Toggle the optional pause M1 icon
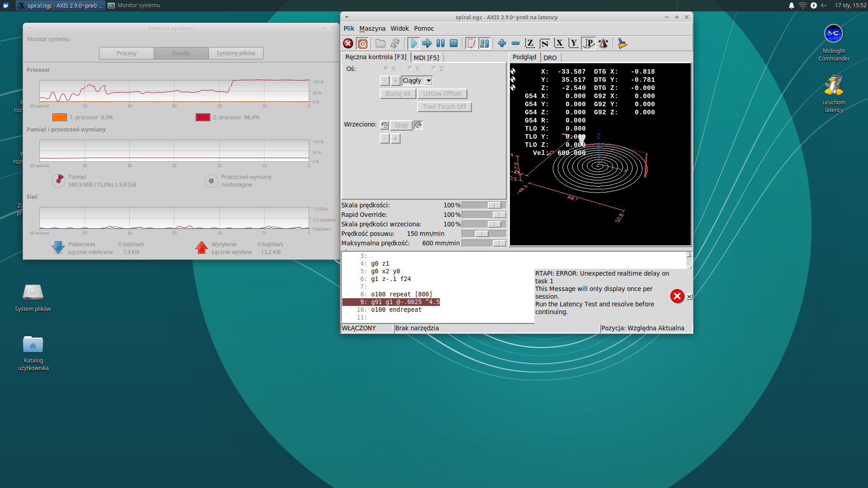Image resolution: width=868 pixels, height=488 pixels. 485,43
